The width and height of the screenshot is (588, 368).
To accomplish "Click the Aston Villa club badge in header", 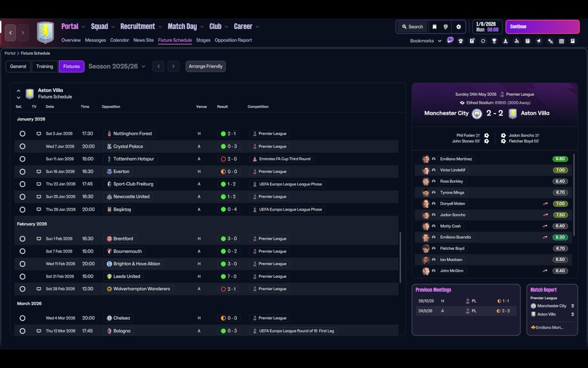I will coord(45,33).
